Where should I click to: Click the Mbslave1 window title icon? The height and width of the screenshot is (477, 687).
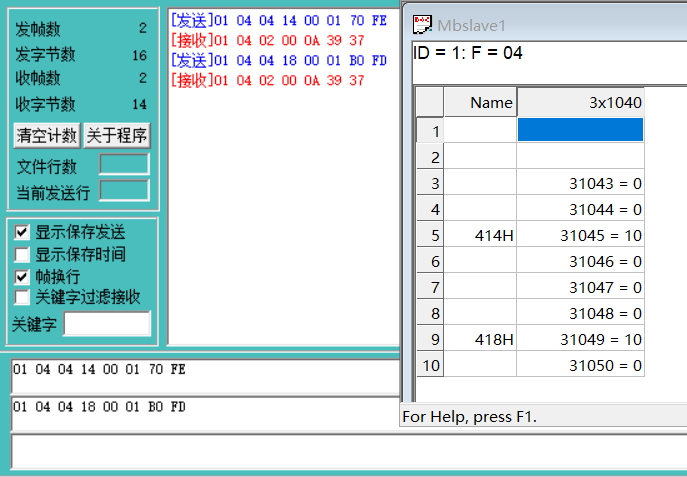click(x=423, y=24)
